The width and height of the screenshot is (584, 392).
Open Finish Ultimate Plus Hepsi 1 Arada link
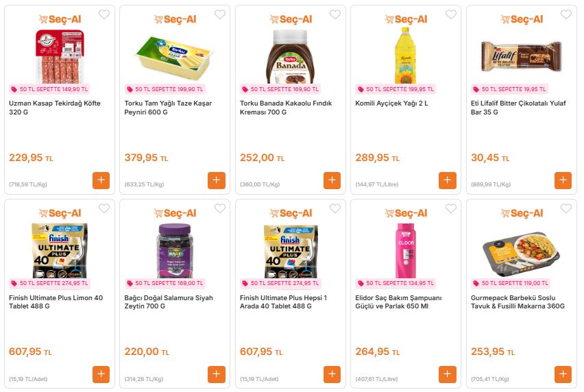pos(283,302)
